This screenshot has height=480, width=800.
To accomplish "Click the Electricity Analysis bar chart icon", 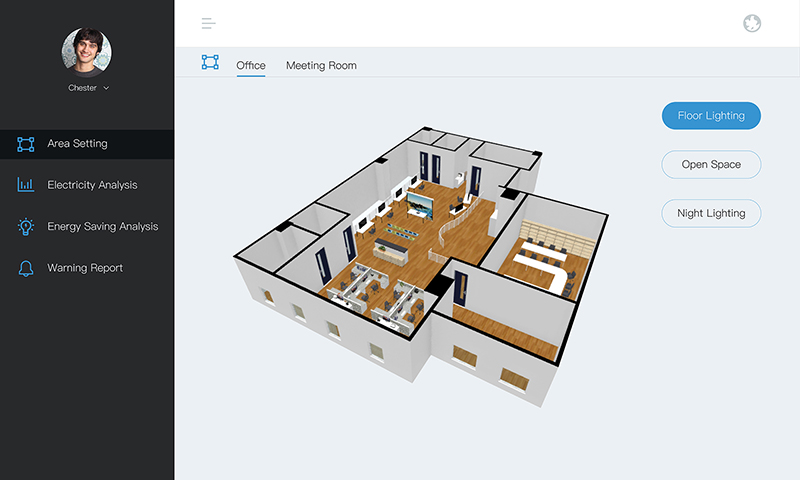I will point(26,185).
